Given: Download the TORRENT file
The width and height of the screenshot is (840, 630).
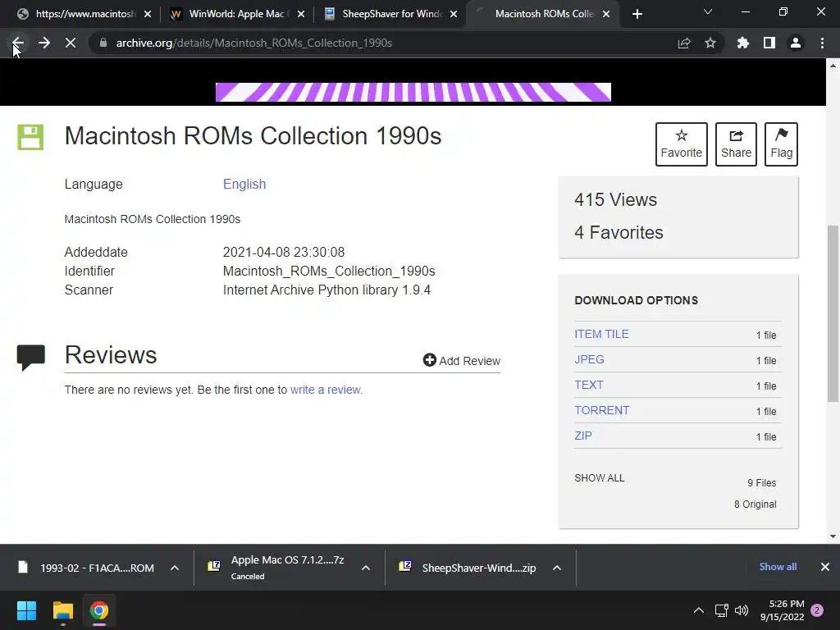Looking at the screenshot, I should point(601,410).
